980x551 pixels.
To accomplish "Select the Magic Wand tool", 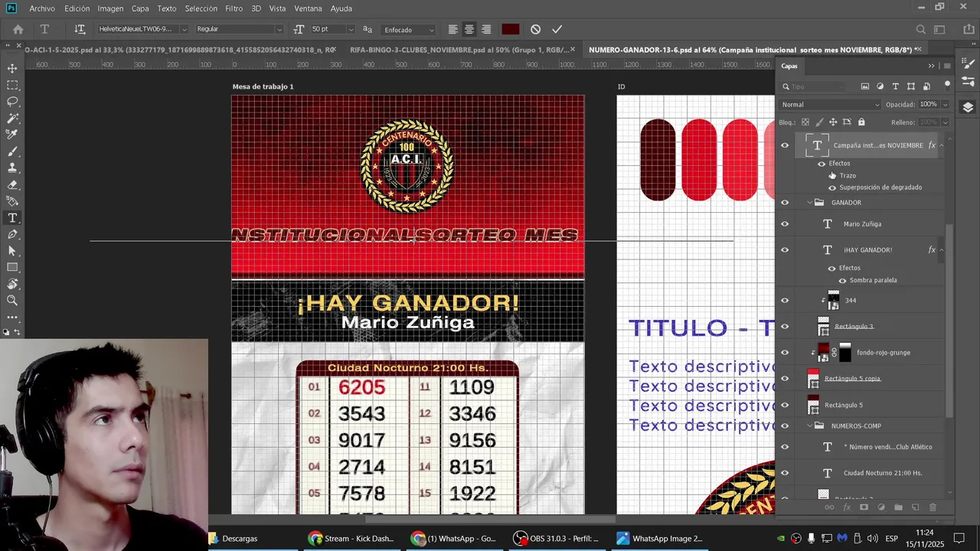I will pos(12,119).
